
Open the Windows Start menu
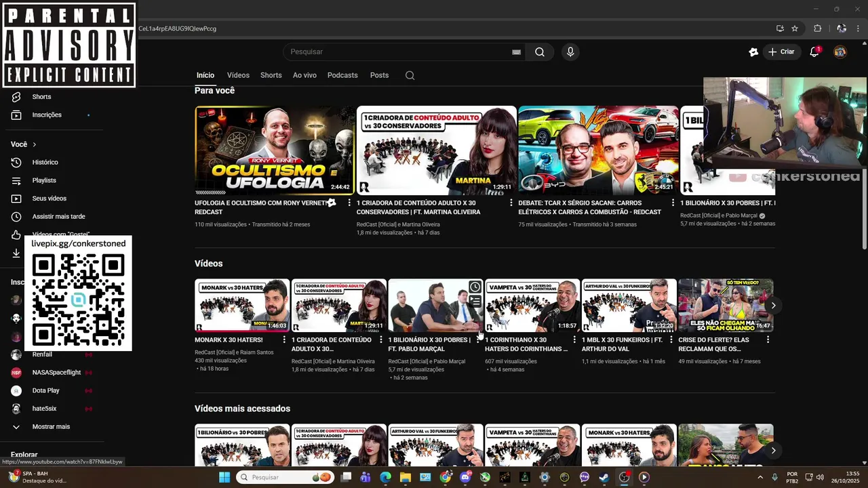pos(224,477)
